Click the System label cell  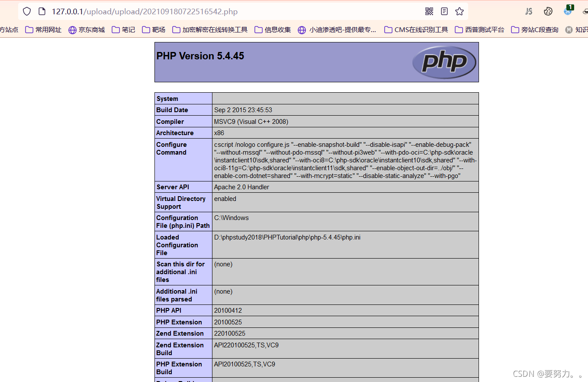pyautogui.click(x=183, y=98)
